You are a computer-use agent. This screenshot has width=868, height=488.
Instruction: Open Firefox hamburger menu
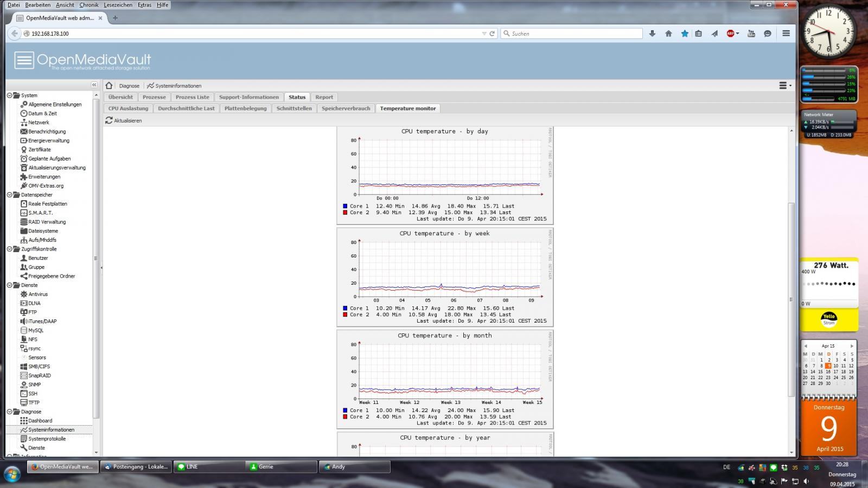[x=786, y=34]
